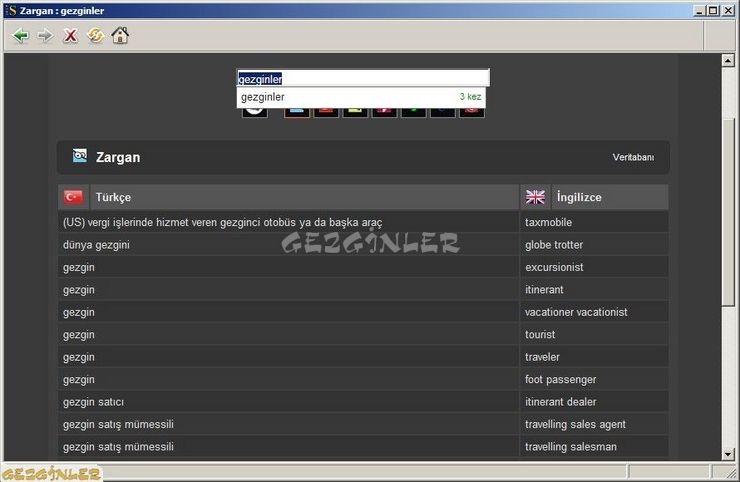This screenshot has width=740, height=482.
Task: Click 'gezgin' in the 'tourist' row
Action: (79, 335)
